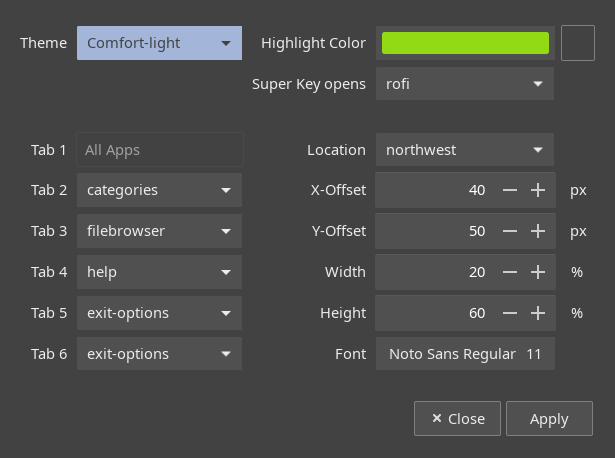Screen dimensions: 615x458
Task: Open Tab 6 exit-options dropdown
Action: 159,354
